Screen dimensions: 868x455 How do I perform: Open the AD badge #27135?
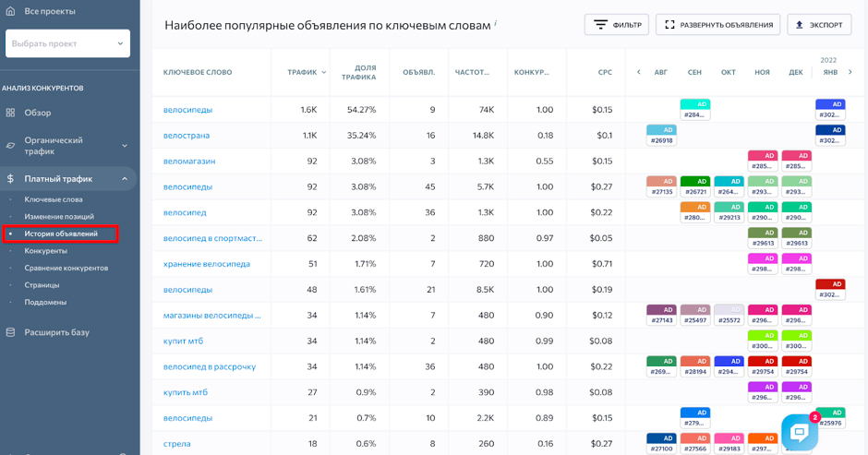tap(661, 186)
